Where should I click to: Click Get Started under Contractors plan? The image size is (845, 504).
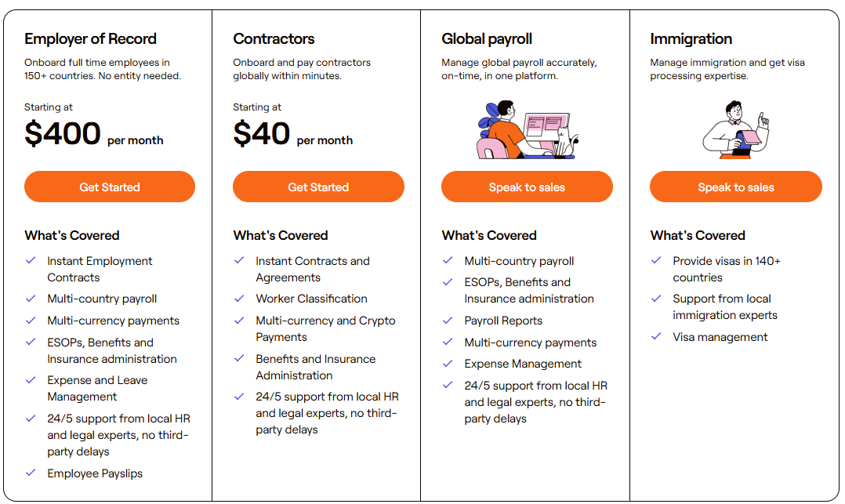318,187
